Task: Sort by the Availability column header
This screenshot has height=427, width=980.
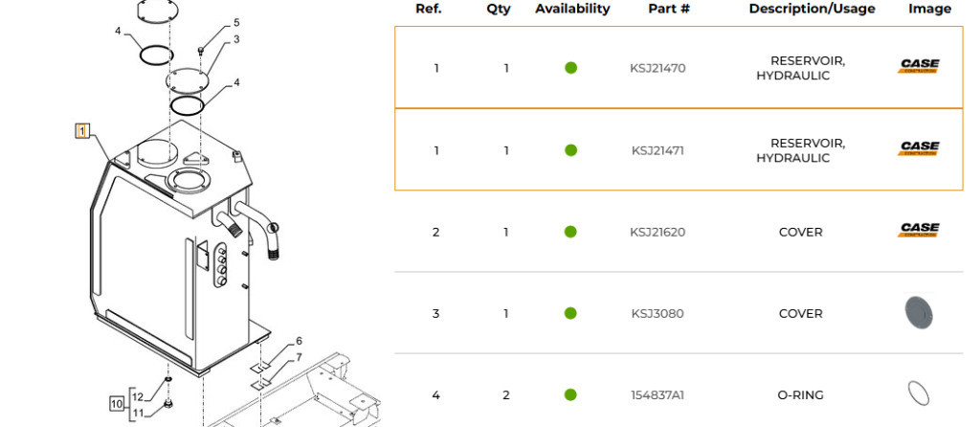Action: (x=572, y=9)
